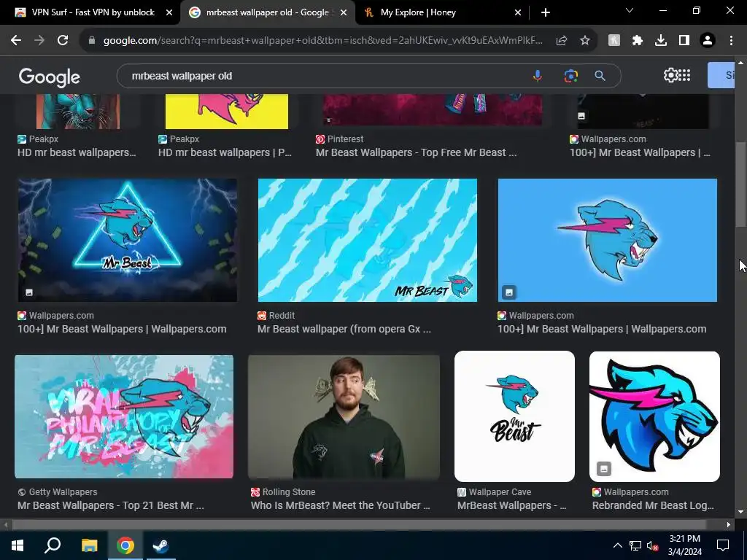Viewport: 747px width, 560px height.
Task: Open 'Who Is MrBeast? Meet the YouTuber' link
Action: [340, 506]
